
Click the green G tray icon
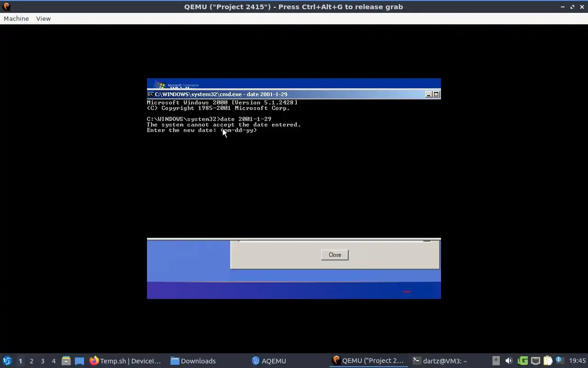(x=522, y=361)
